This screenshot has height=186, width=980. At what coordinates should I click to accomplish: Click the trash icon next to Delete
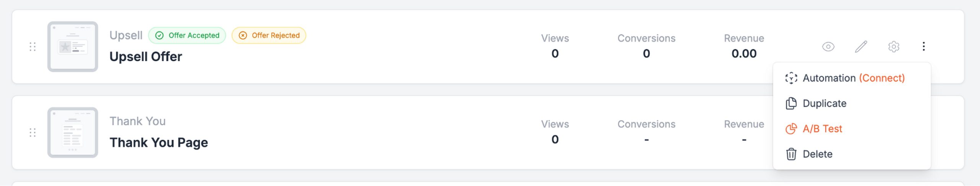791,154
